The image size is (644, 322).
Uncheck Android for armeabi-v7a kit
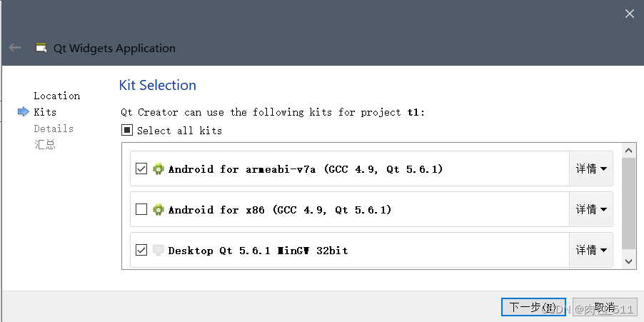(x=141, y=169)
